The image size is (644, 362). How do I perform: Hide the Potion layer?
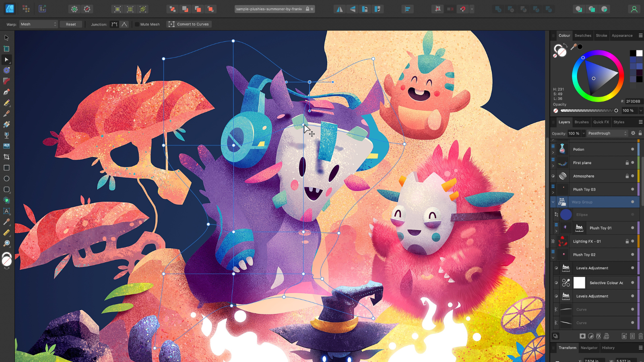(x=633, y=149)
